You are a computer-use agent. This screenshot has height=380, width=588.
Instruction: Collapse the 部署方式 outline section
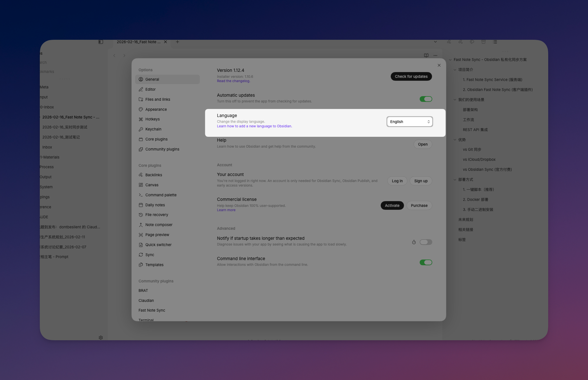click(x=455, y=180)
